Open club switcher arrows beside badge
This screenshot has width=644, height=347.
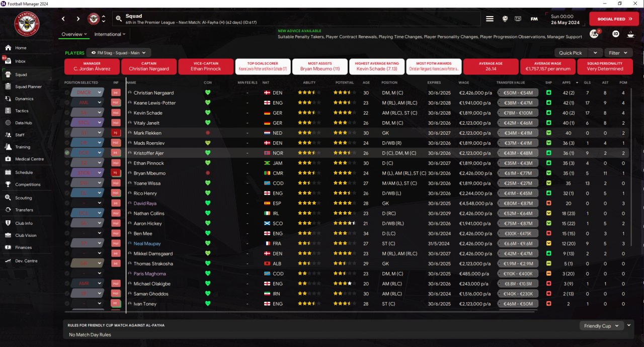coord(104,19)
